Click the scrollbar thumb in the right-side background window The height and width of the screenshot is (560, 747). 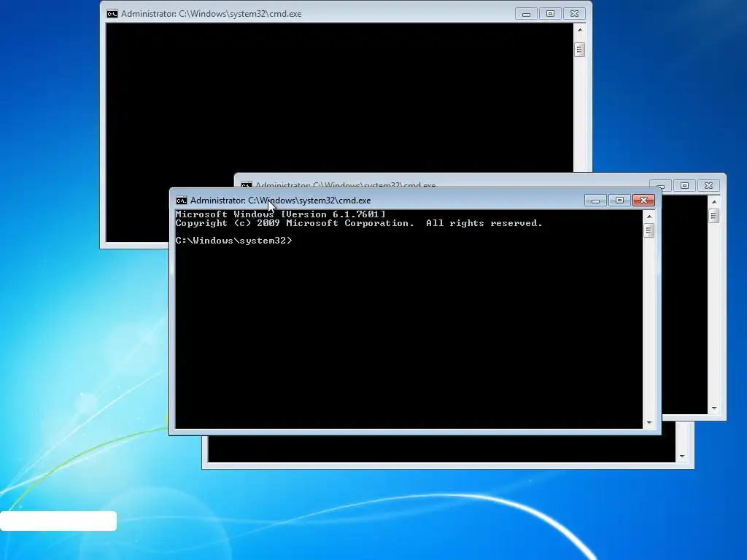coord(713,216)
